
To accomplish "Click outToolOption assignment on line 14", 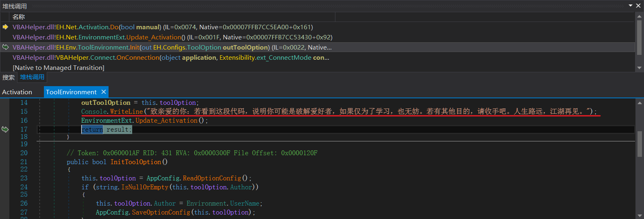I will (140, 102).
